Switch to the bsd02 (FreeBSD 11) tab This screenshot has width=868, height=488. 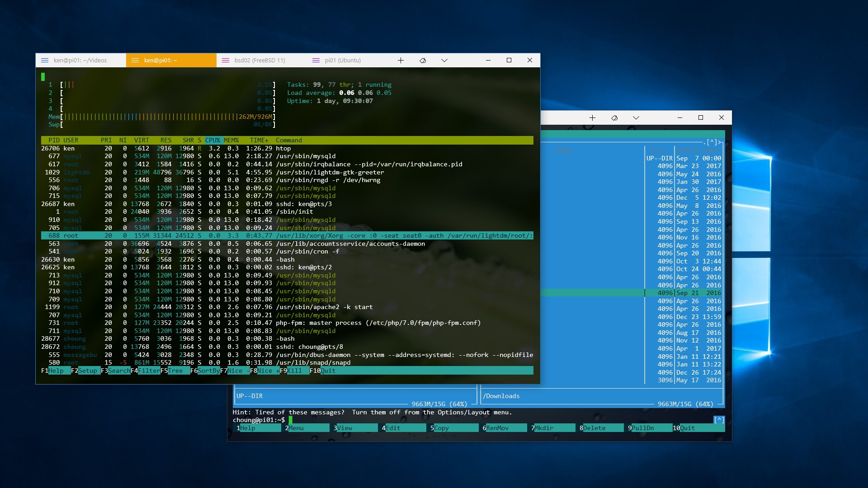point(259,61)
